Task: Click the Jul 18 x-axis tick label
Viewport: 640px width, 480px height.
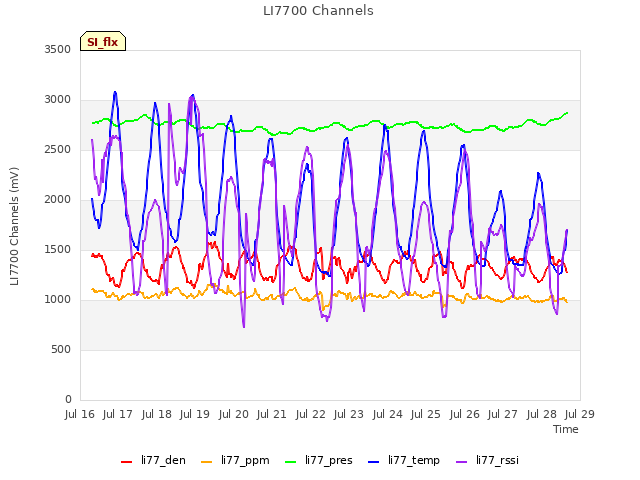Action: pyautogui.click(x=157, y=414)
